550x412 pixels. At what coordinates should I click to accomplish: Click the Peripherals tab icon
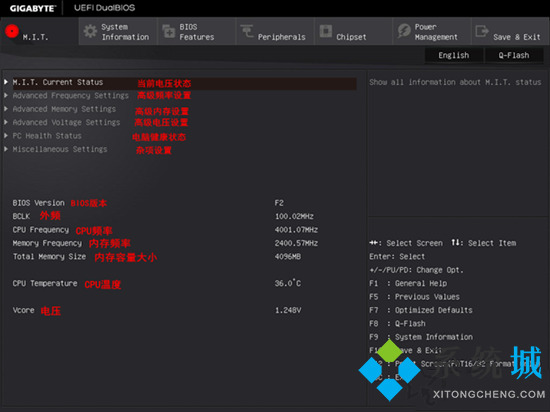pyautogui.click(x=247, y=31)
